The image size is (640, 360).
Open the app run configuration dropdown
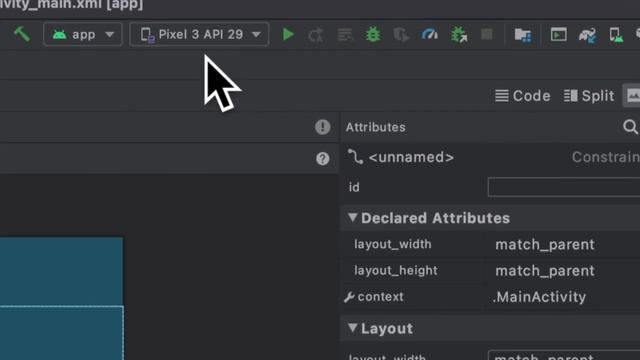point(83,34)
